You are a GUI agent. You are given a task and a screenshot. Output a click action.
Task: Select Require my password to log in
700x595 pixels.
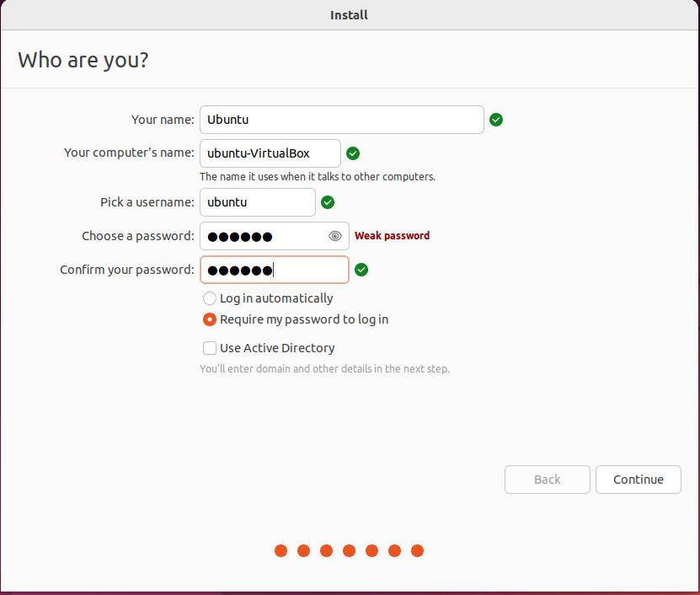(210, 319)
